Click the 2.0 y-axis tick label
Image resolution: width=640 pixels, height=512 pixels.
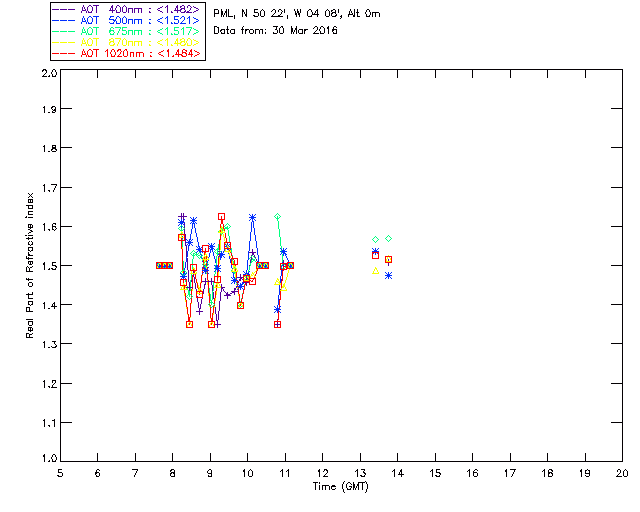coord(49,73)
